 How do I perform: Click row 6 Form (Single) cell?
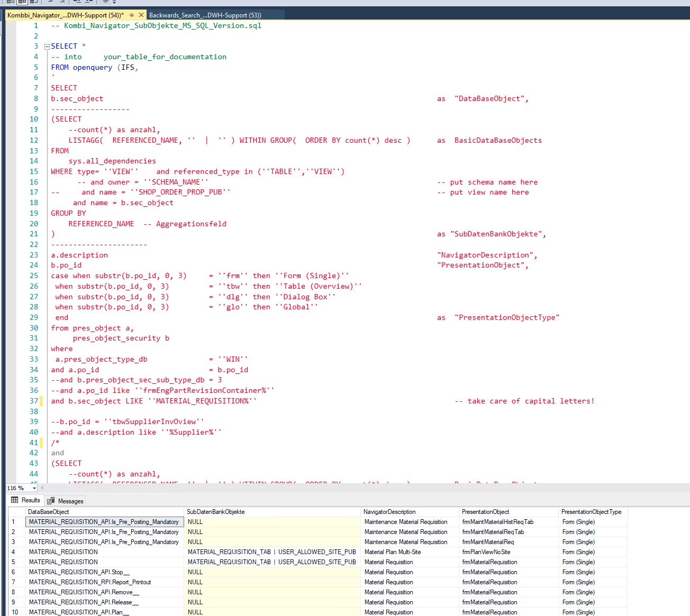[593, 572]
